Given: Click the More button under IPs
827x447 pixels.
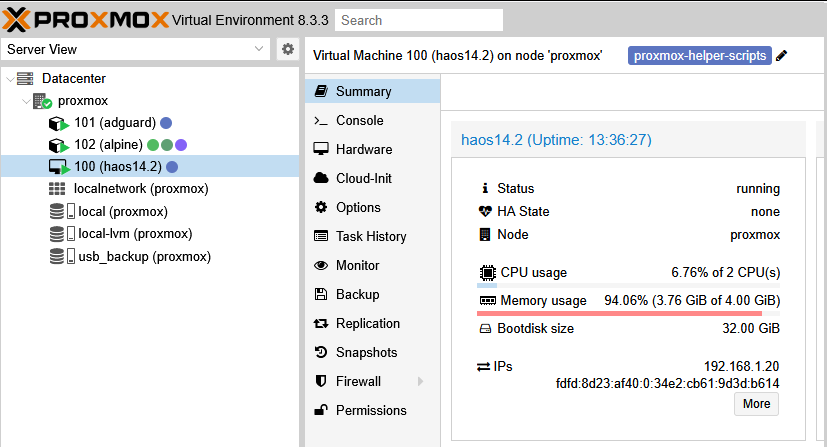Looking at the screenshot, I should tap(756, 404).
